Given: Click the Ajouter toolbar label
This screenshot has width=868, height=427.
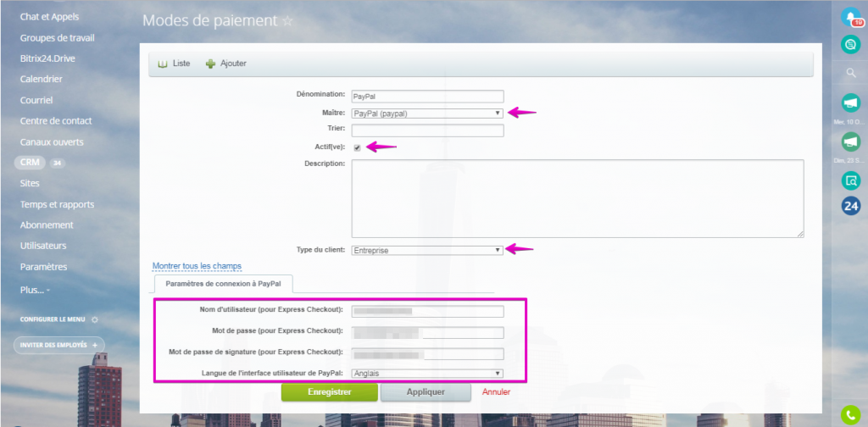Looking at the screenshot, I should point(234,64).
